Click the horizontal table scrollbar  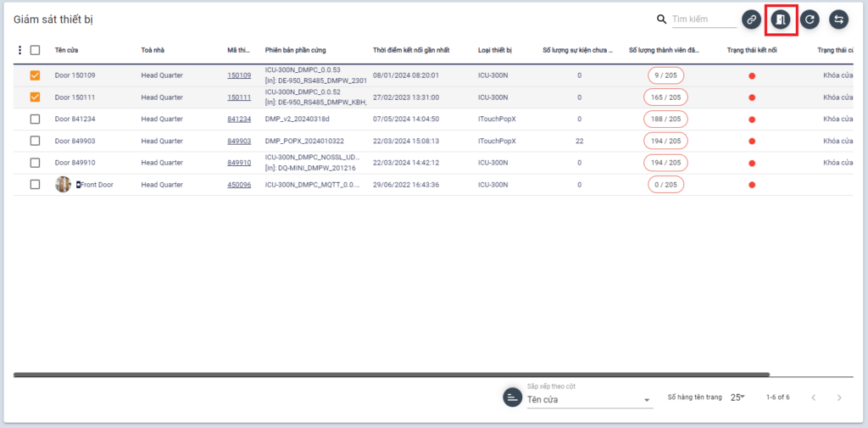[x=392, y=374]
